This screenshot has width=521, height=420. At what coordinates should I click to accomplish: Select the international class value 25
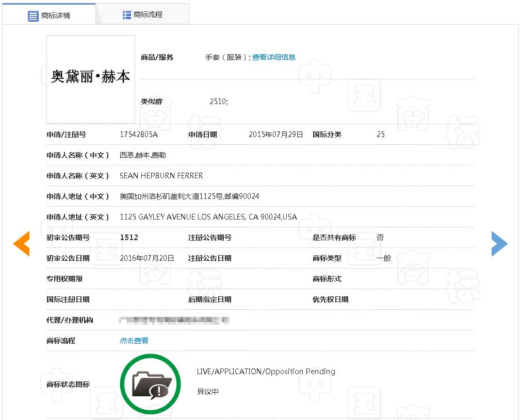point(381,135)
